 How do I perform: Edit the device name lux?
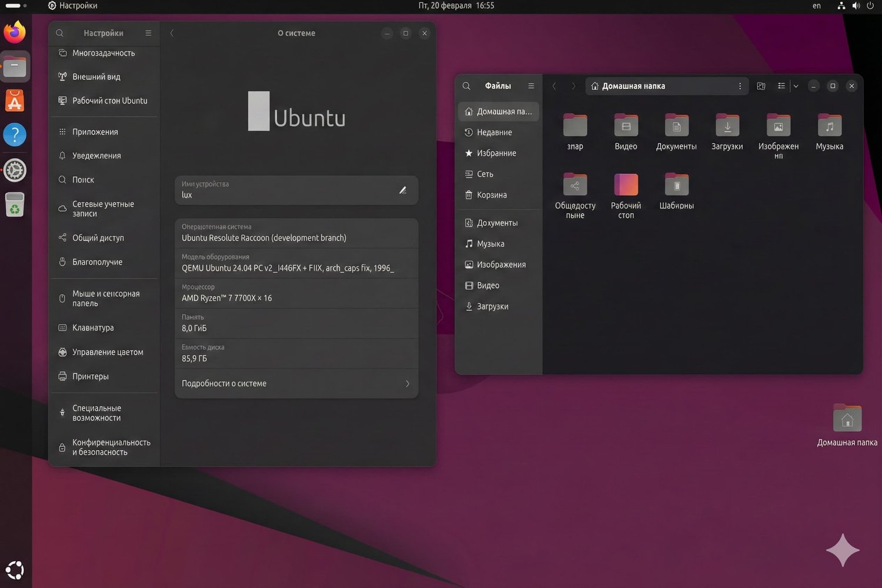click(x=403, y=190)
